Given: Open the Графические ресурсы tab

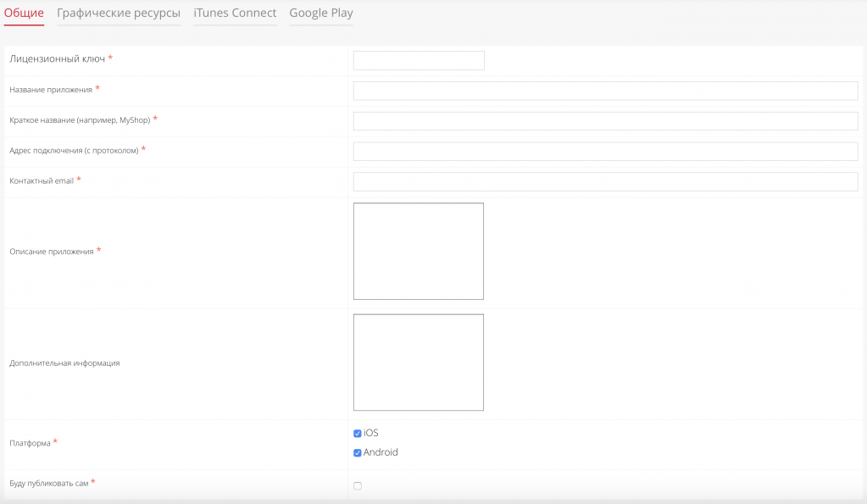Looking at the screenshot, I should (x=119, y=13).
